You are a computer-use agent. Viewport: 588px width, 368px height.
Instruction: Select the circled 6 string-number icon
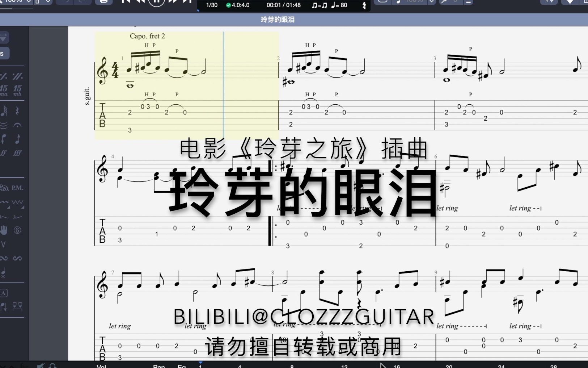point(17,230)
